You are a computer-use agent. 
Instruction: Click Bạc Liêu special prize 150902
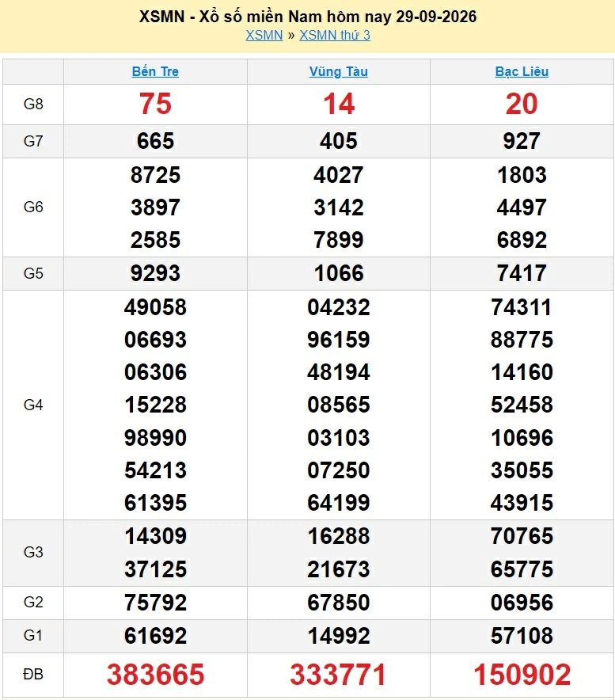tap(522, 675)
